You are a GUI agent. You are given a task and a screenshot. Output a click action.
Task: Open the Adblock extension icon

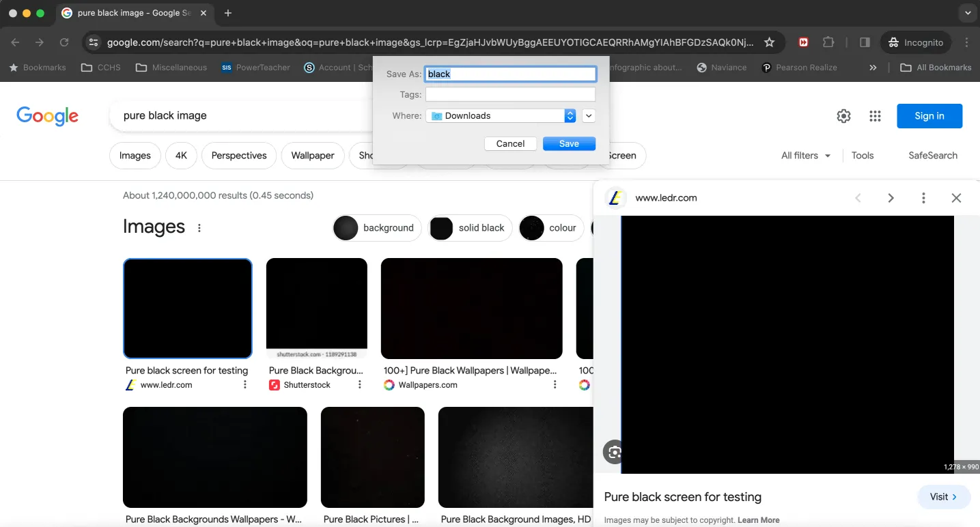[803, 42]
